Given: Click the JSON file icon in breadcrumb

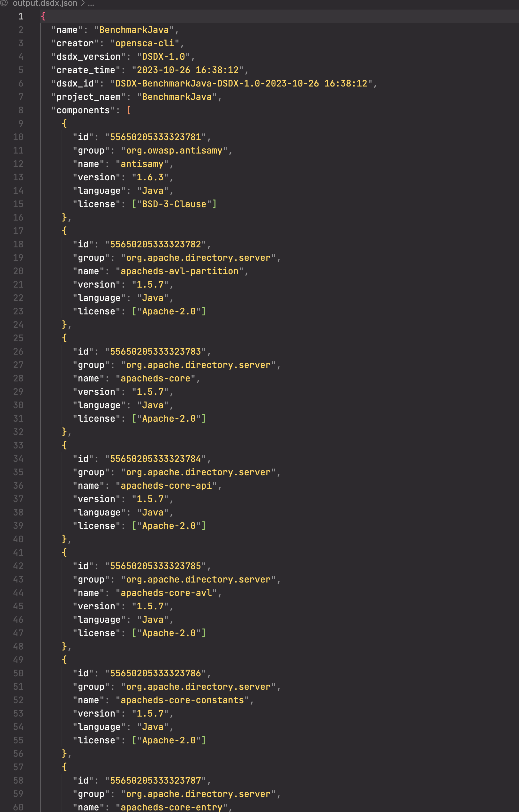Looking at the screenshot, I should point(4,4).
